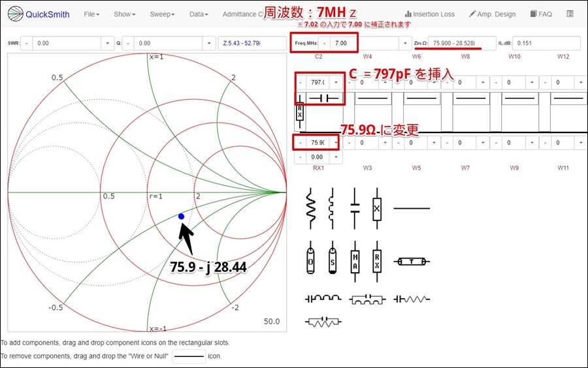This screenshot has height=368, width=588.
Task: Increase the W5 value with plus
Action: (x=434, y=143)
